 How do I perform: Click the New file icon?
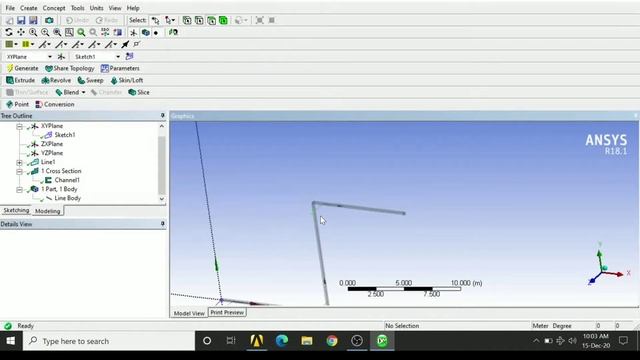(x=9, y=20)
